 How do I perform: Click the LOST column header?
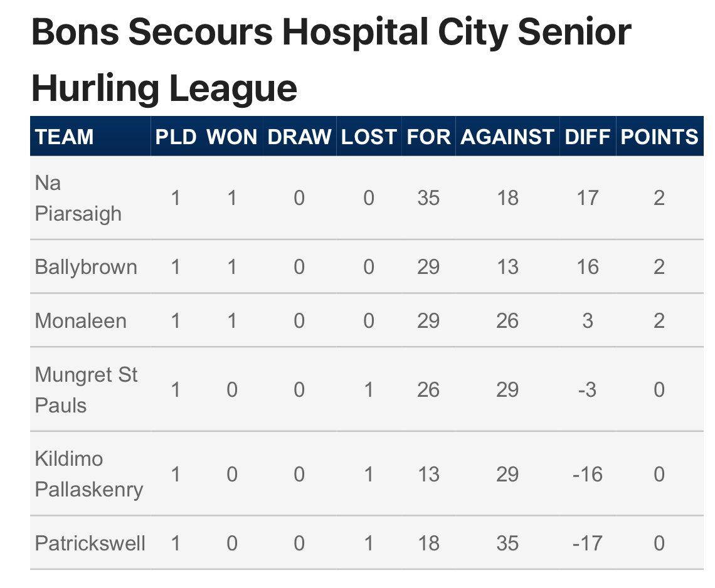point(369,137)
